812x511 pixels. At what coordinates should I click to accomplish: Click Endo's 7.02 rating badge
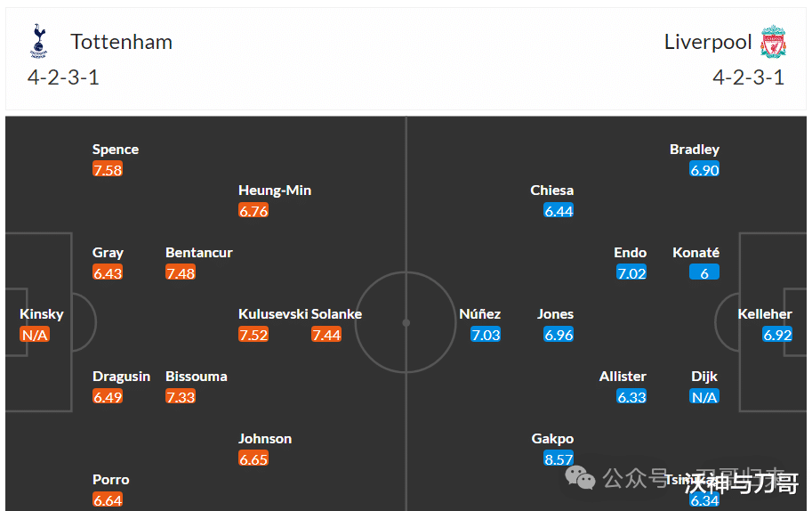click(x=631, y=272)
